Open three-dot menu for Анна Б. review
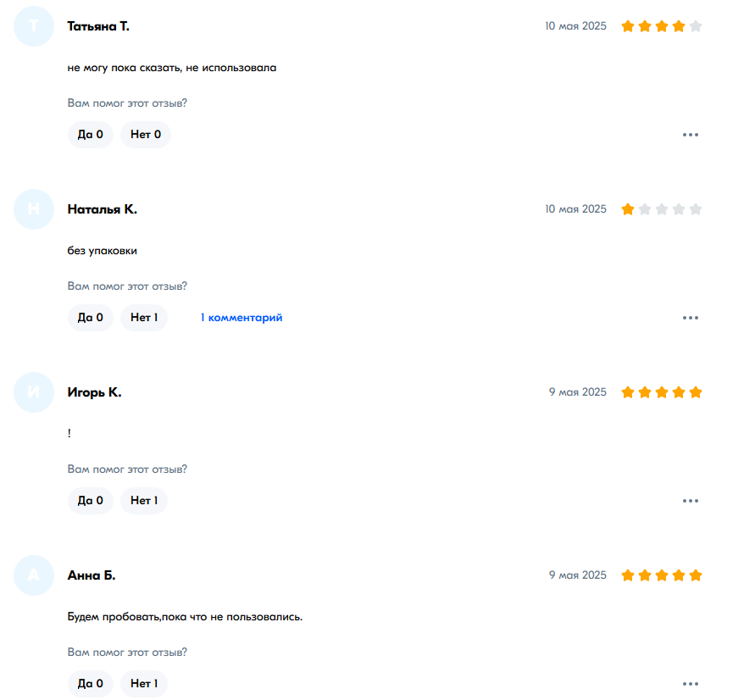Viewport: 744px width, 700px height. [x=690, y=684]
